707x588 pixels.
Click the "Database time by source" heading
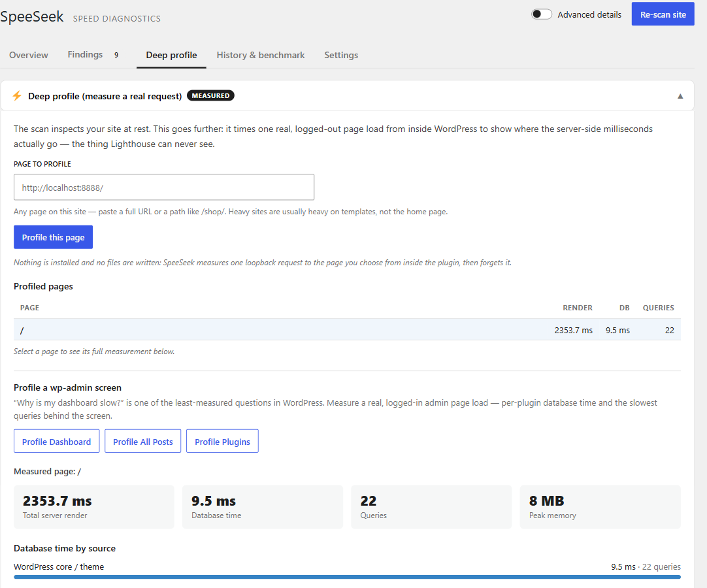pos(65,548)
